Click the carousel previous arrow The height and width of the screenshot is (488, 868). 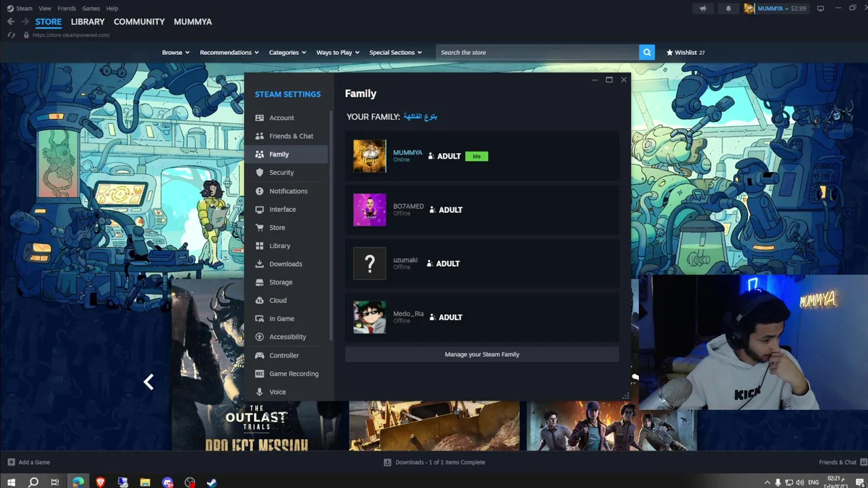pyautogui.click(x=149, y=382)
